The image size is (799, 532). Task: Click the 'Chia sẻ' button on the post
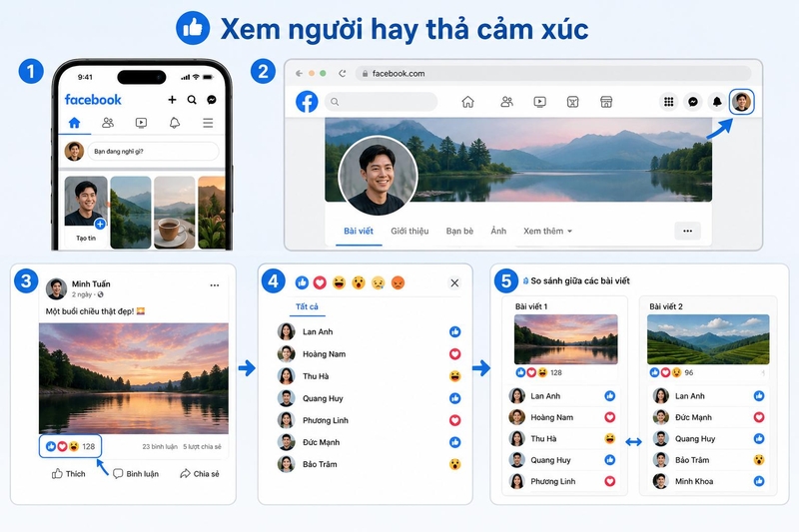tap(199, 474)
